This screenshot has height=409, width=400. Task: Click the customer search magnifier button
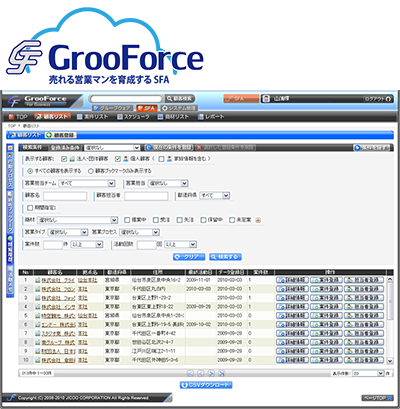click(180, 99)
